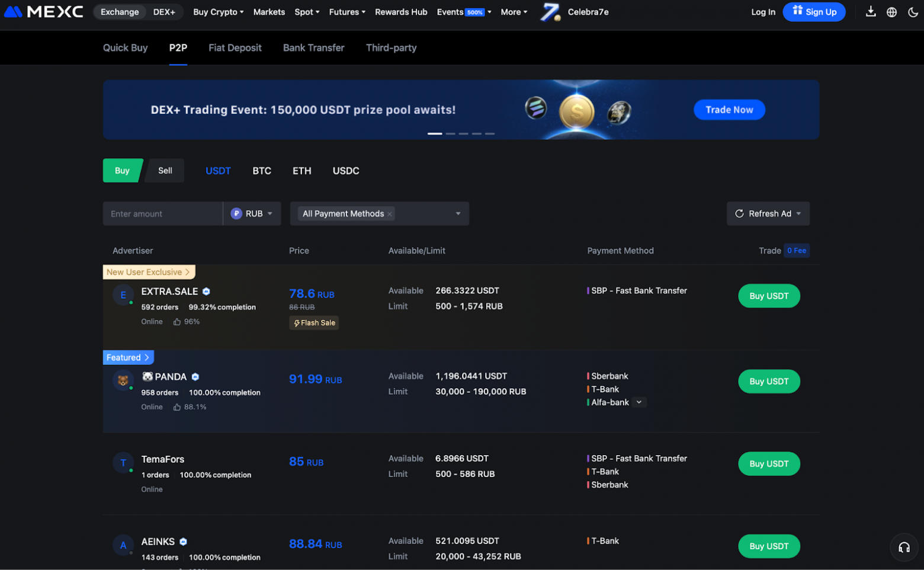
Task: Open the customer support headset icon
Action: (904, 547)
